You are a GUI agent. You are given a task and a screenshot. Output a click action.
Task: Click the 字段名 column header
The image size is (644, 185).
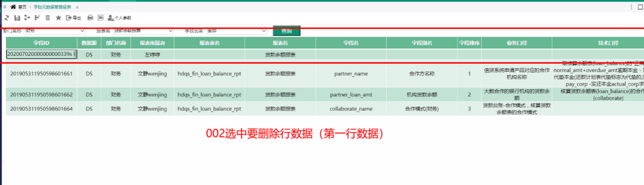pos(351,43)
